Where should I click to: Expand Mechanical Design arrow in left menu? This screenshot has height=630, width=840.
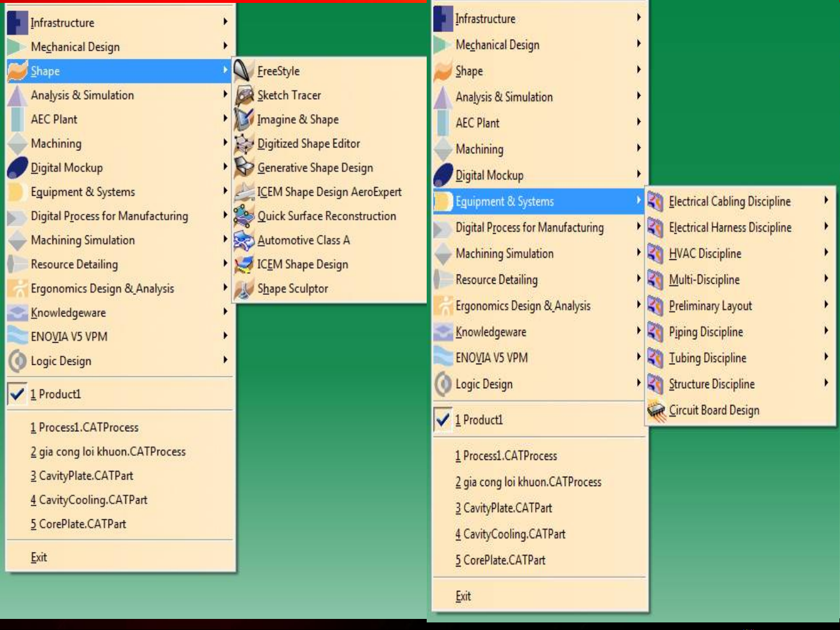225,45
